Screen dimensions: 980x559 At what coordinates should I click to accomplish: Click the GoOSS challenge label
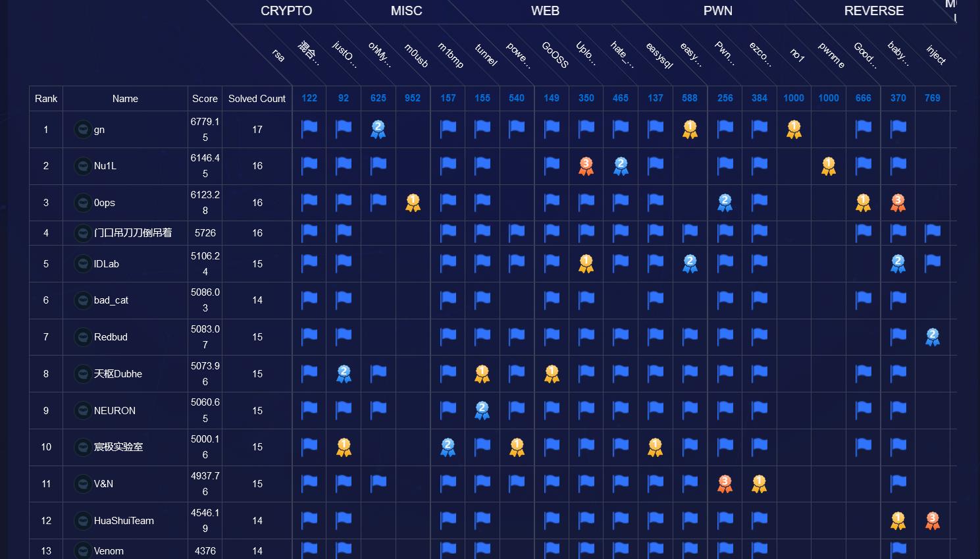point(555,55)
